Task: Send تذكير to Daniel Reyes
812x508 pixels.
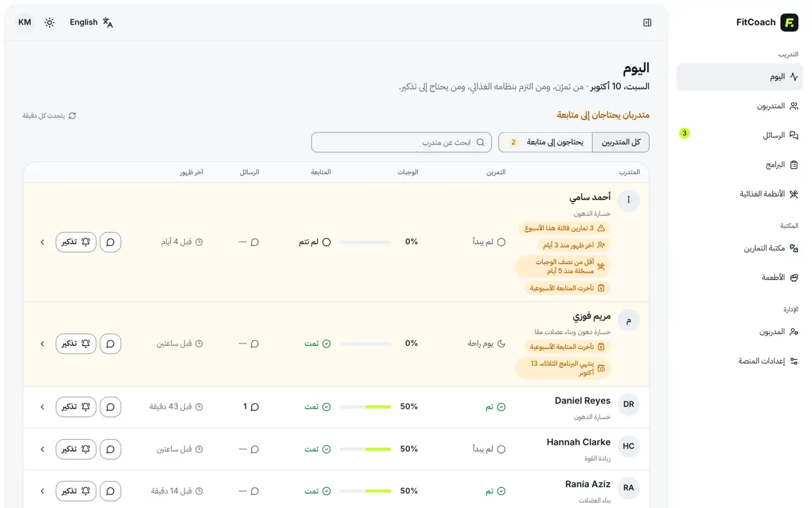Action: [x=76, y=407]
